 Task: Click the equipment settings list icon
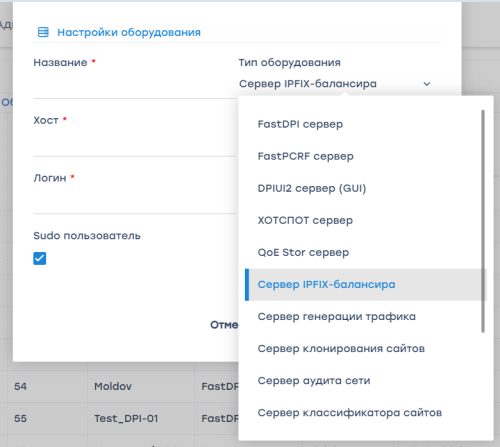click(43, 32)
